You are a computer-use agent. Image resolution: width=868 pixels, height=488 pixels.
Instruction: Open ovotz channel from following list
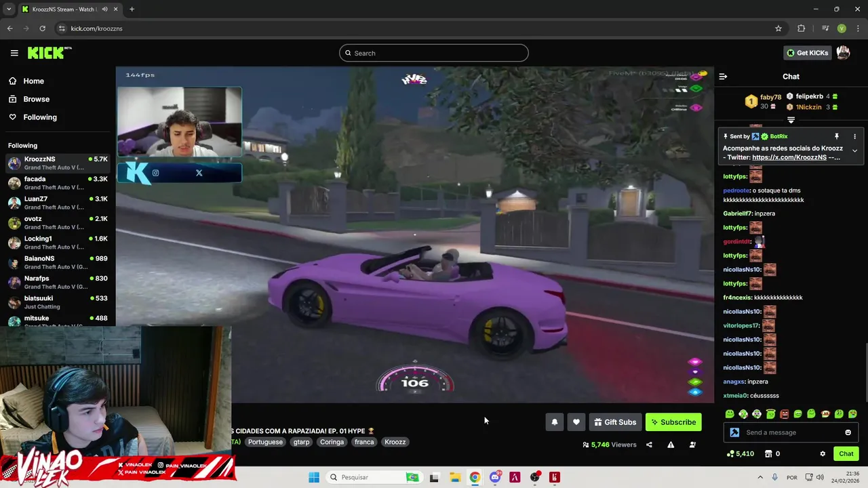[58, 223]
